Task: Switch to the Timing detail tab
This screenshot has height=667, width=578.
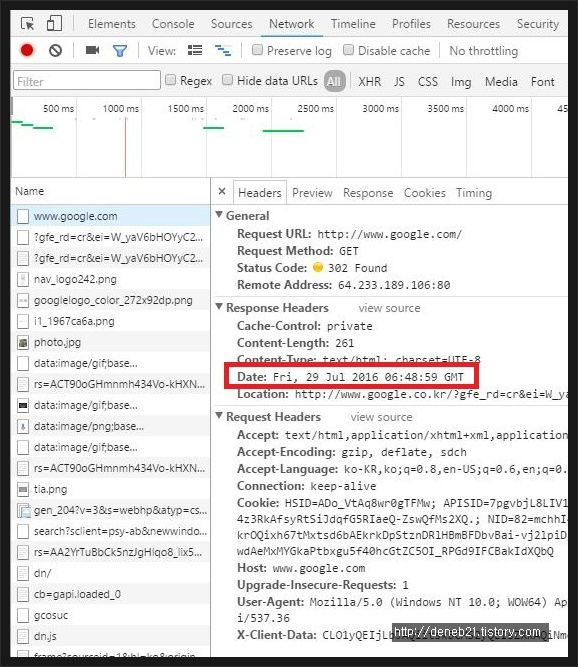Action: 474,193
